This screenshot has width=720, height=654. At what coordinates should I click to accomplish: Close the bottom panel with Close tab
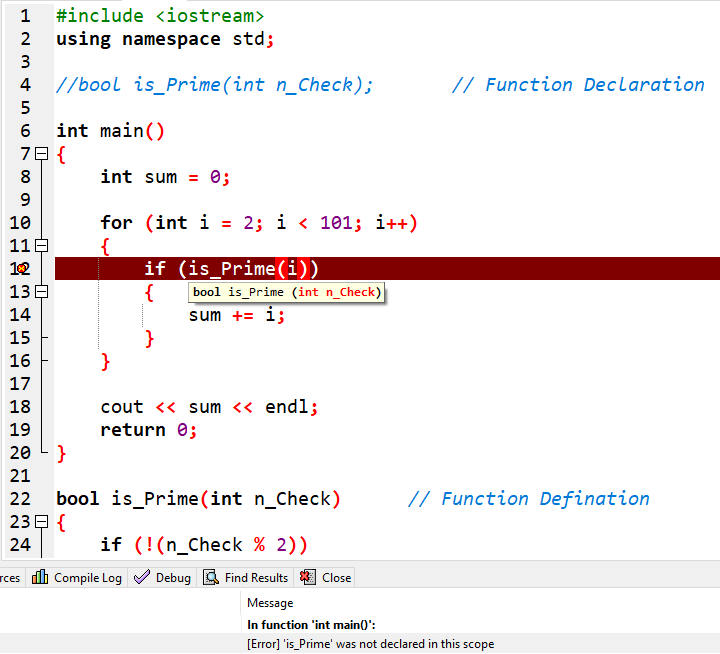(x=325, y=577)
